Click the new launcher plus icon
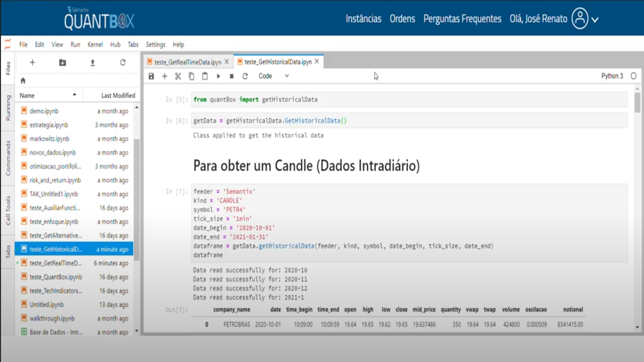Image resolution: width=644 pixels, height=362 pixels. tap(32, 63)
